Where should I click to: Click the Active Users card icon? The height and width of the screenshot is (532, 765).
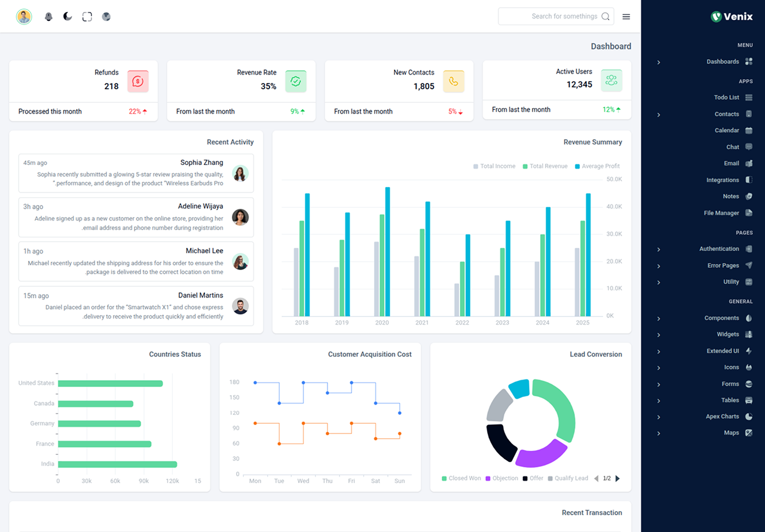point(611,81)
